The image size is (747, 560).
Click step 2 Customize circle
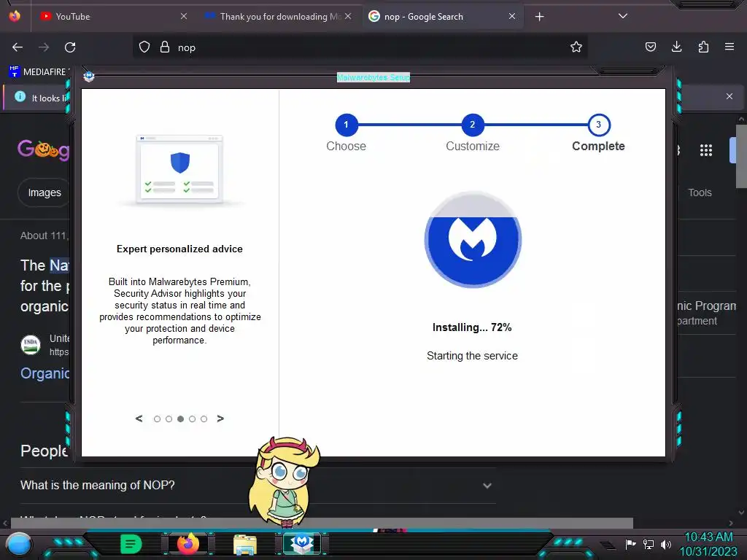point(473,125)
